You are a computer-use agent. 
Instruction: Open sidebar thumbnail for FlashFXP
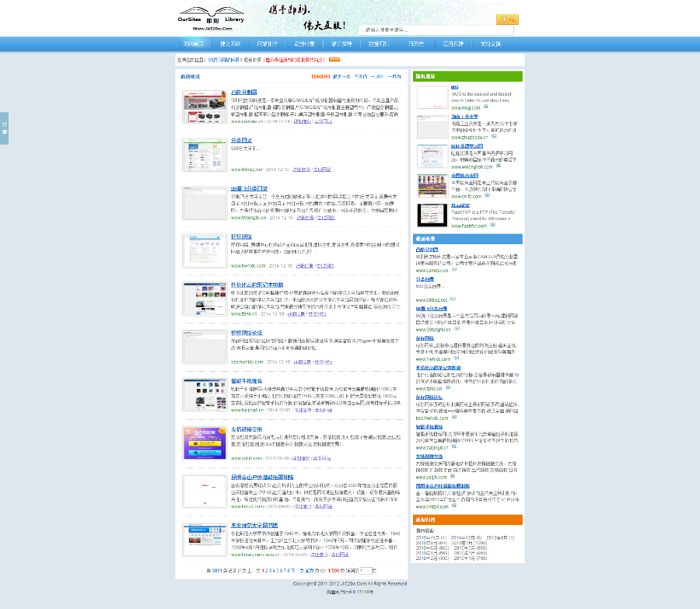432,215
